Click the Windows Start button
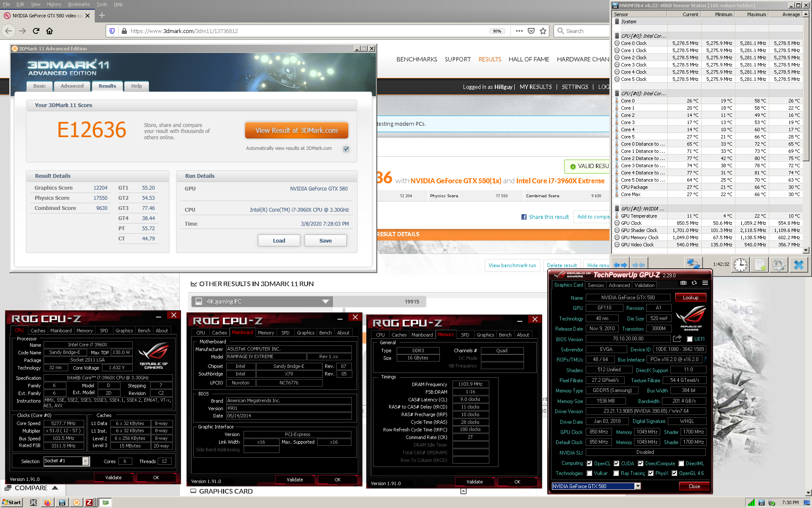This screenshot has height=508, width=812. pos(11,502)
